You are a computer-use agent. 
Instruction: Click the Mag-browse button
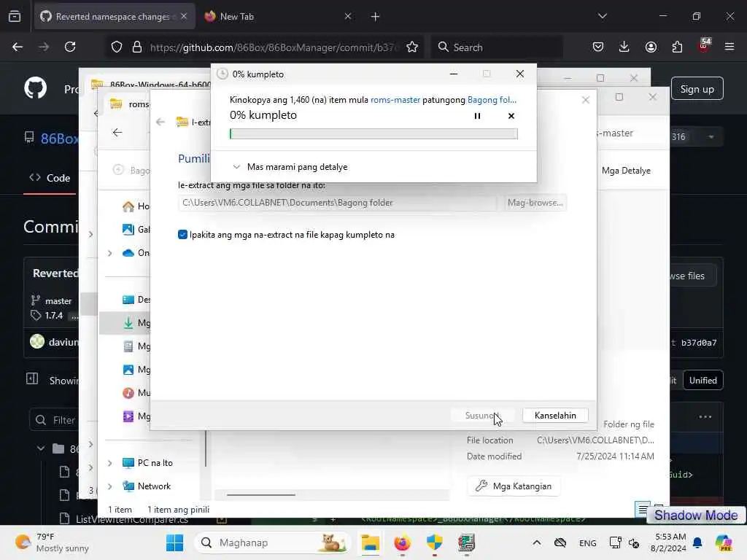coord(535,203)
